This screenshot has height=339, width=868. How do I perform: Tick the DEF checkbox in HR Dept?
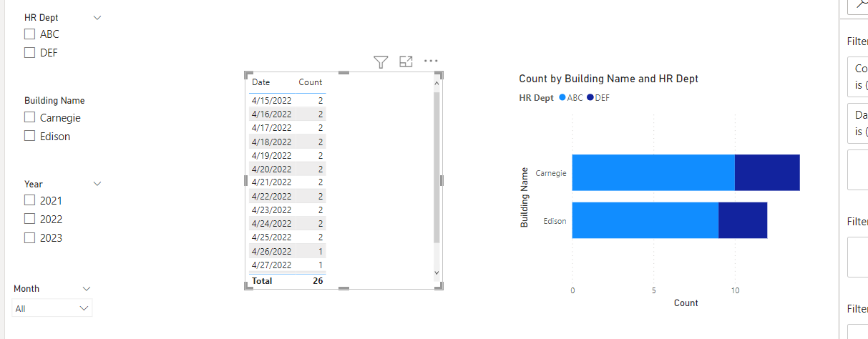click(29, 52)
